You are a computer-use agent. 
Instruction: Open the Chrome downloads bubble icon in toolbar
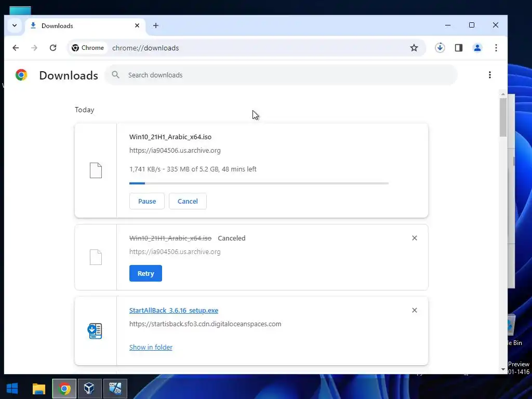click(440, 48)
